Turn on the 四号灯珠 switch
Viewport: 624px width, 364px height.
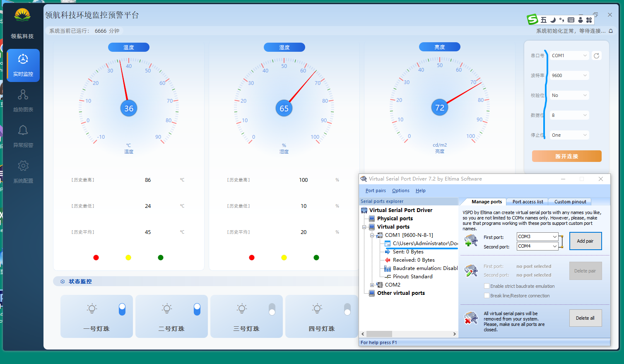point(347,309)
